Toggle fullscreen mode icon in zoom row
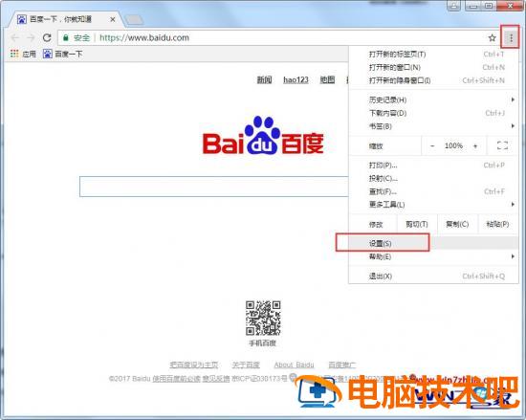 [502, 145]
